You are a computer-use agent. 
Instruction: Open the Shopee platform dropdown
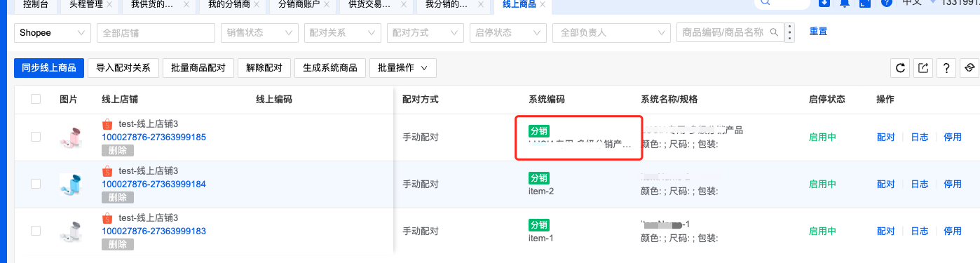tap(53, 32)
